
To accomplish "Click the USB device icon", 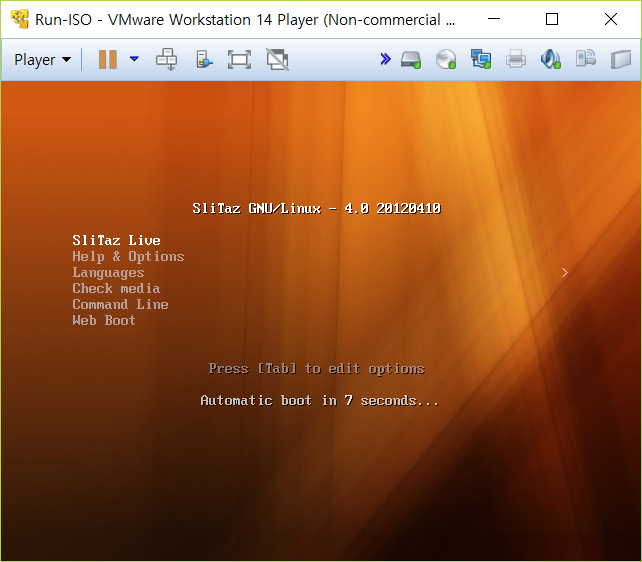I will (585, 59).
